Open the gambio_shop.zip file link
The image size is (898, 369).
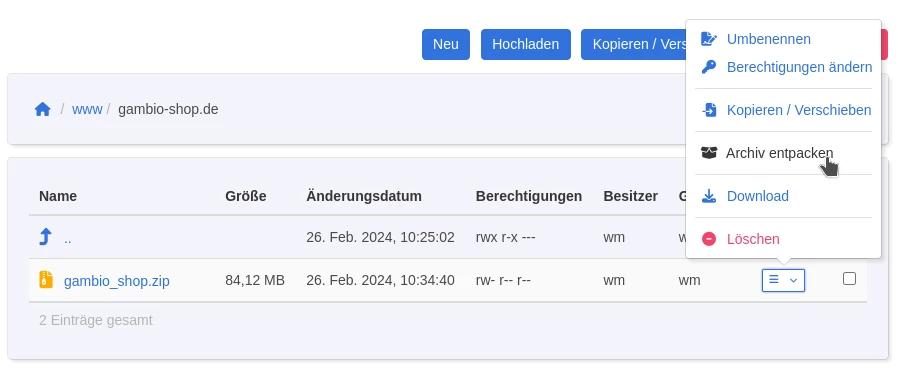point(117,281)
